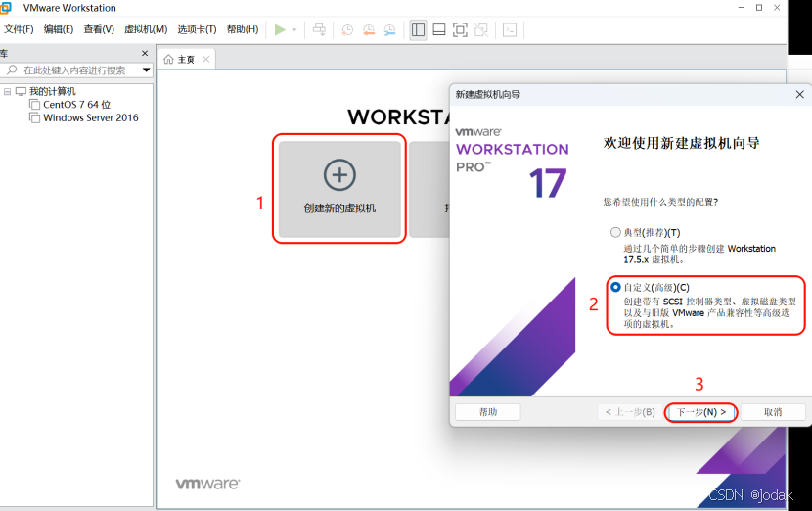
Task: Open the 文件(F) menu
Action: click(20, 29)
